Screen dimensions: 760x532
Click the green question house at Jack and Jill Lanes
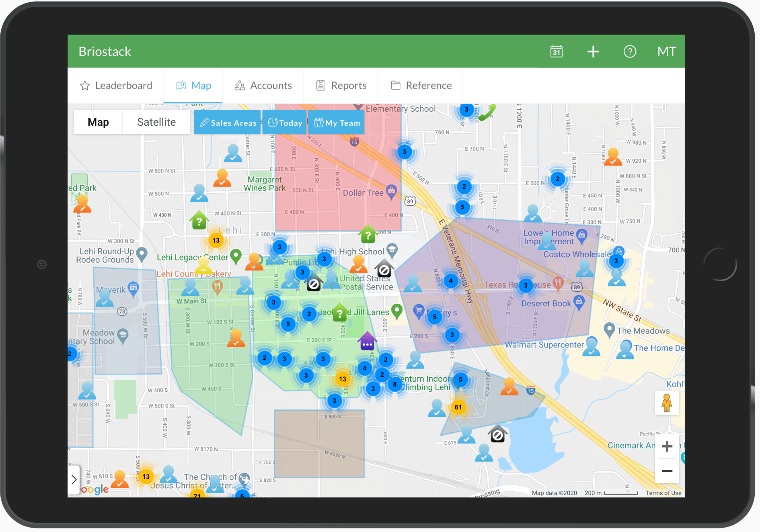click(340, 312)
